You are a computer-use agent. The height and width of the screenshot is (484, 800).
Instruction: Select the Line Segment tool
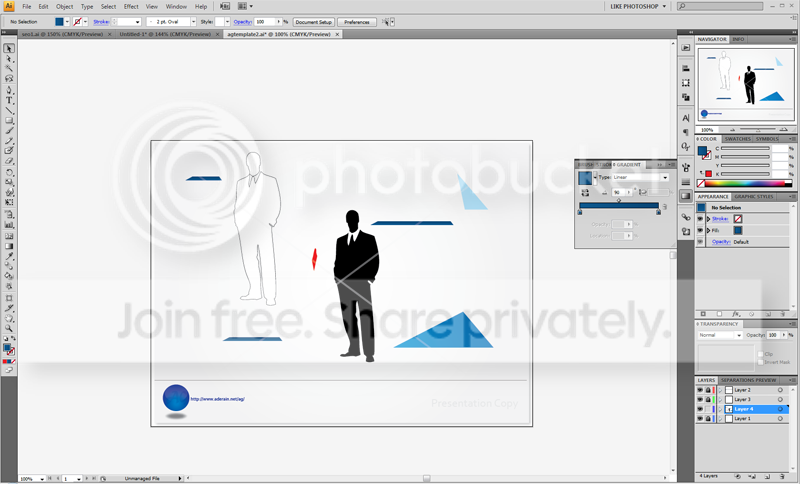point(9,111)
